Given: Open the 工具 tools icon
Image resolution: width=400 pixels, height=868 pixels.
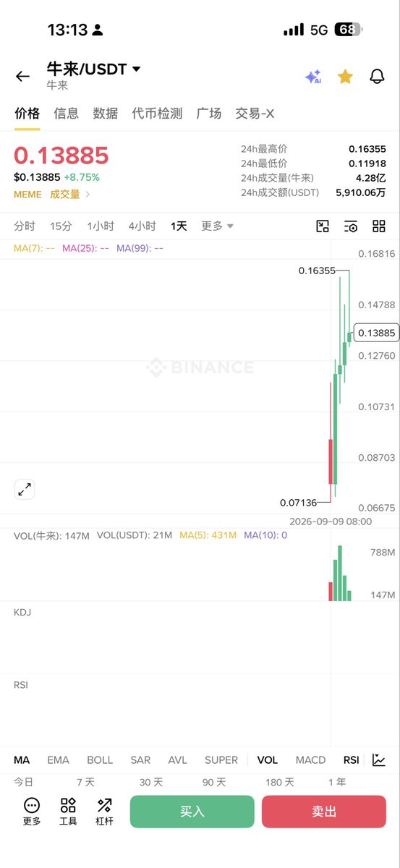Looking at the screenshot, I should pos(68,812).
